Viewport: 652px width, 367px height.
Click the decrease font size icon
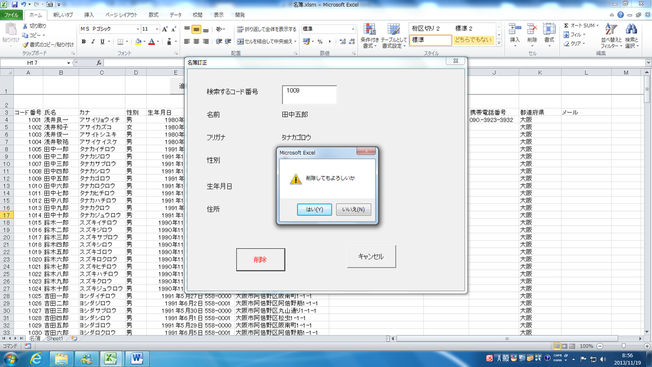click(x=173, y=29)
